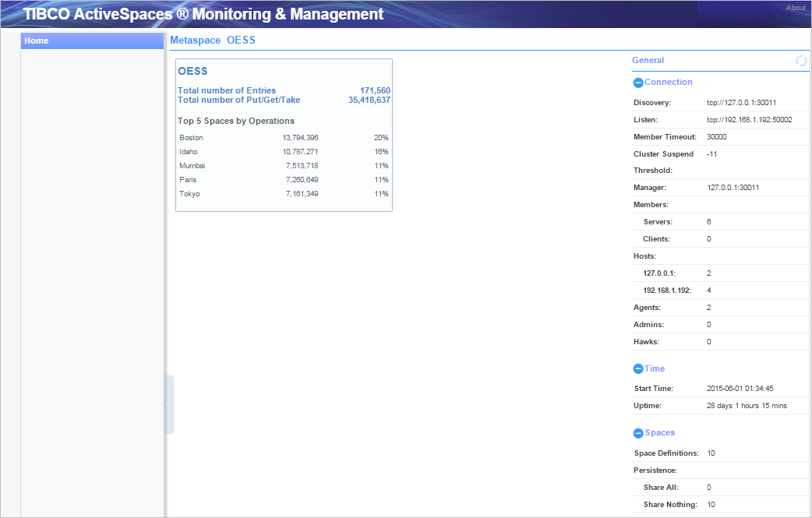This screenshot has width=812, height=518.
Task: Click the Hawks label
Action: (646, 342)
